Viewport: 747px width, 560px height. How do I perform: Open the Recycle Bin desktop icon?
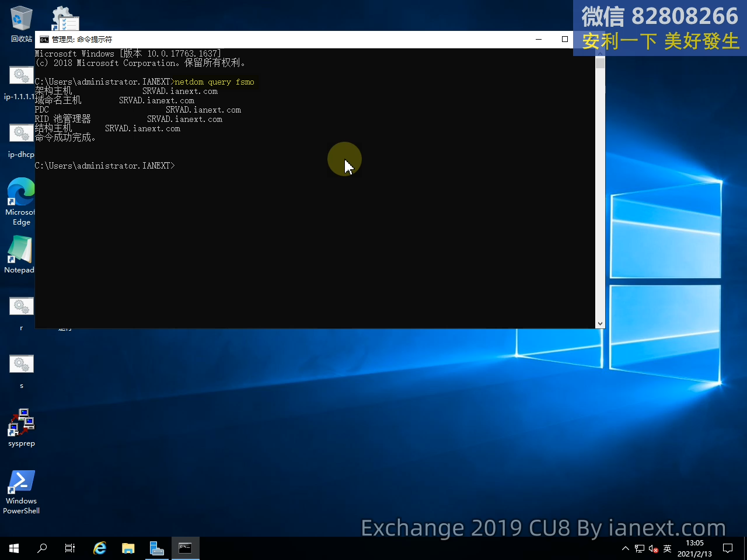(21, 23)
